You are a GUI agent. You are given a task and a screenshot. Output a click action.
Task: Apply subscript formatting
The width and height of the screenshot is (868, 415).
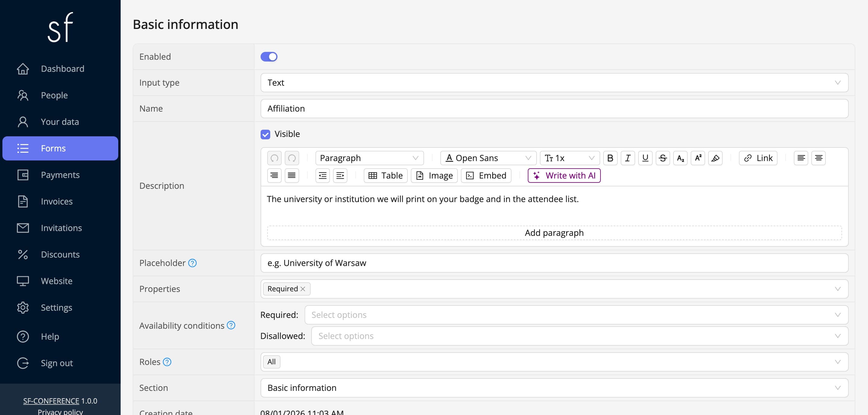680,158
